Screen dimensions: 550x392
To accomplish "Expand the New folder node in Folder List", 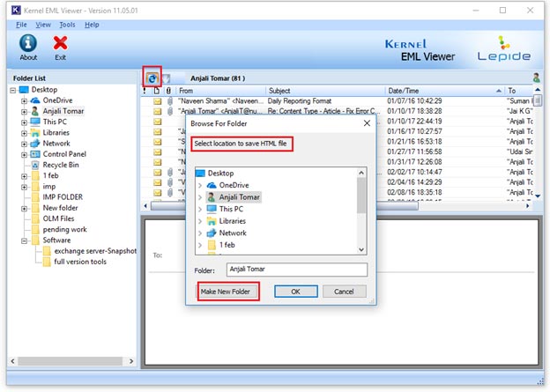I will point(24,209).
